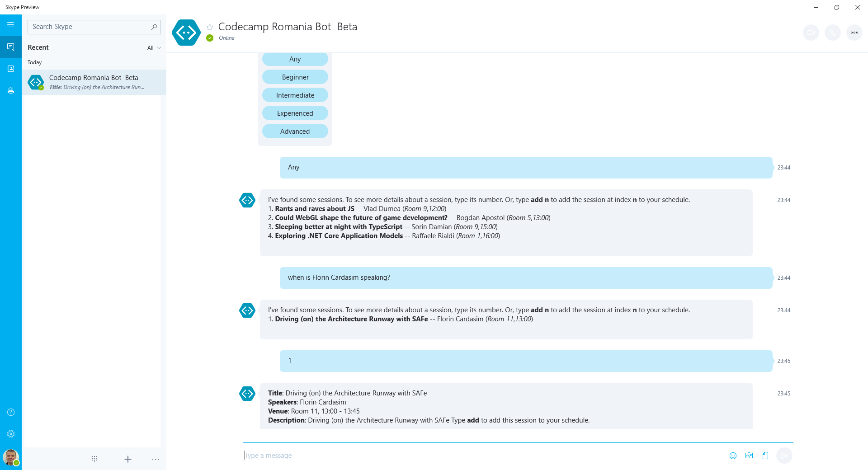
Task: Click the Today group label
Action: 35,62
